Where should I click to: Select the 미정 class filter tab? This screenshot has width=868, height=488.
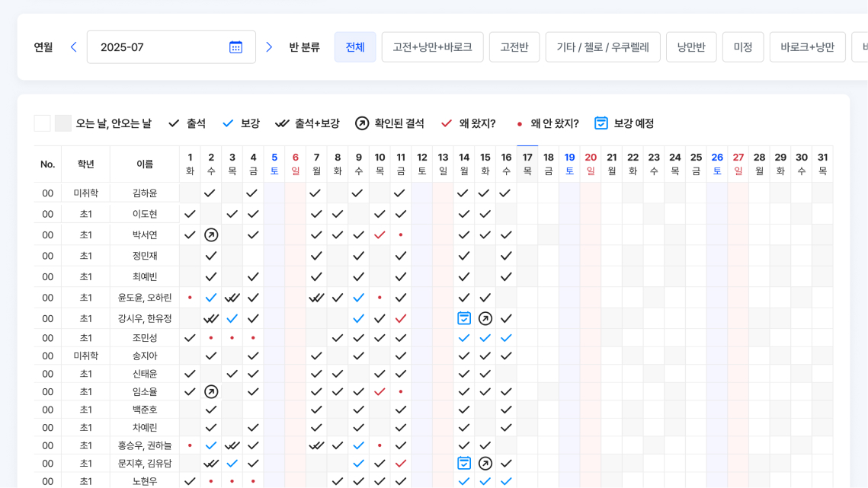point(743,46)
